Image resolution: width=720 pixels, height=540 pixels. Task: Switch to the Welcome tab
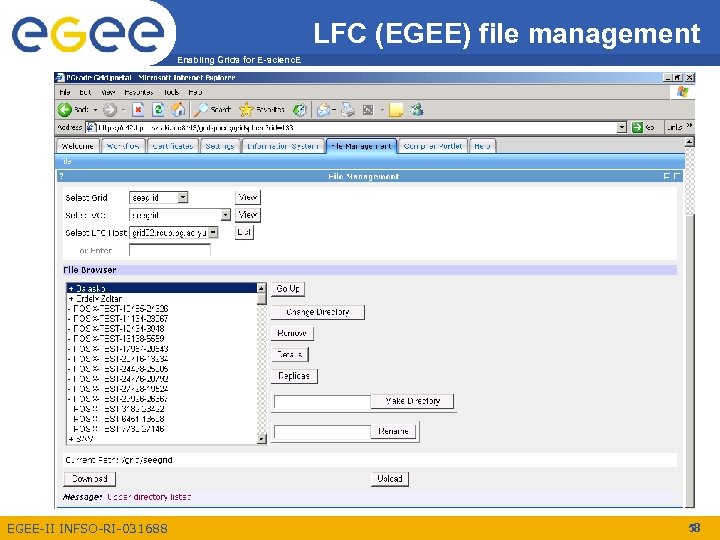[x=78, y=146]
